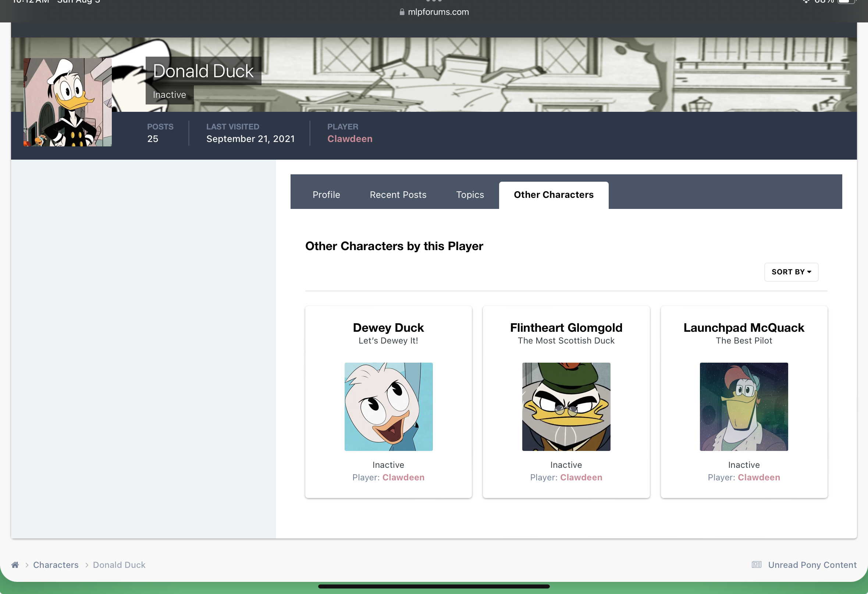
Task: Select the Other Characters tab
Action: [553, 195]
